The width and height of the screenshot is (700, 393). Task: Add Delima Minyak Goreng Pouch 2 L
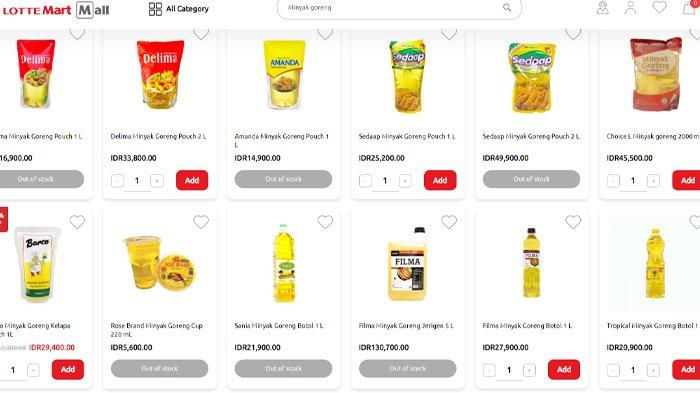pyautogui.click(x=192, y=180)
